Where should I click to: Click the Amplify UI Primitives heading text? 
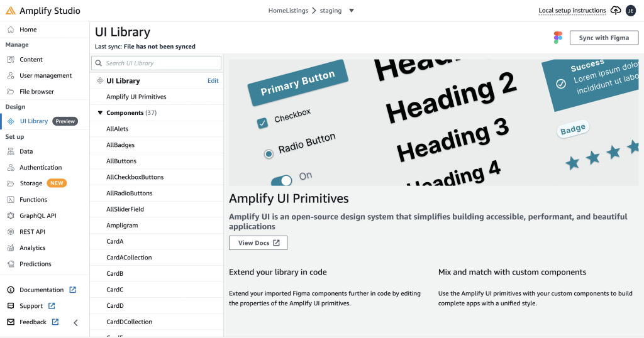[289, 199]
